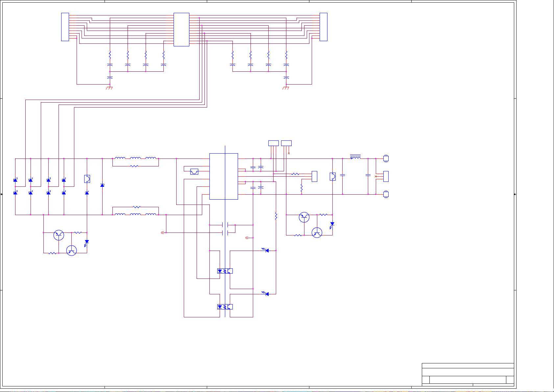
Task: Select the output capacitor just left of the choke
Action: tap(342, 175)
